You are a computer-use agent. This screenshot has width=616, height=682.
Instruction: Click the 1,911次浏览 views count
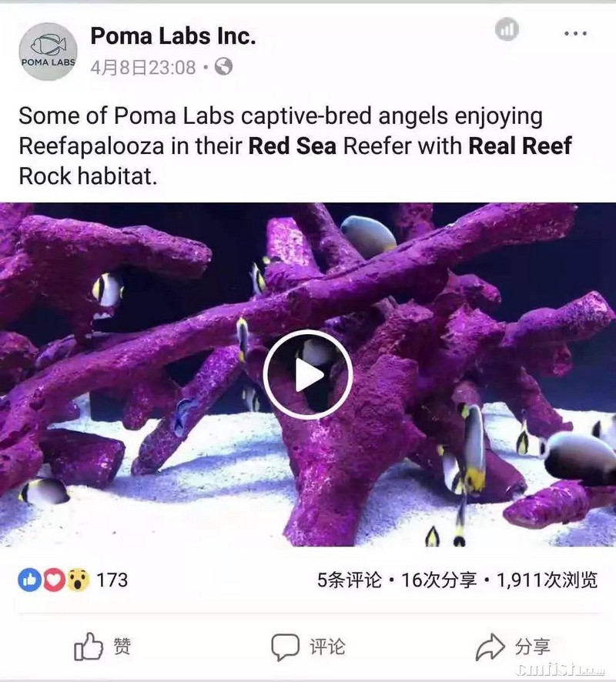(x=547, y=580)
